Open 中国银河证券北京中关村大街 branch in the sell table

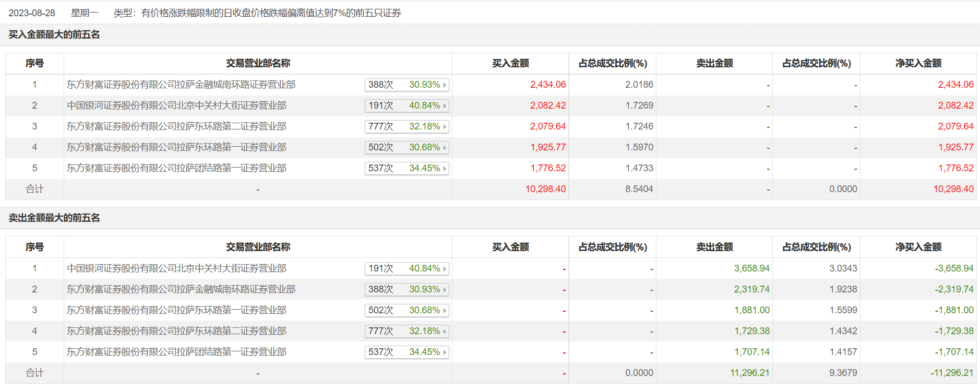[176, 268]
